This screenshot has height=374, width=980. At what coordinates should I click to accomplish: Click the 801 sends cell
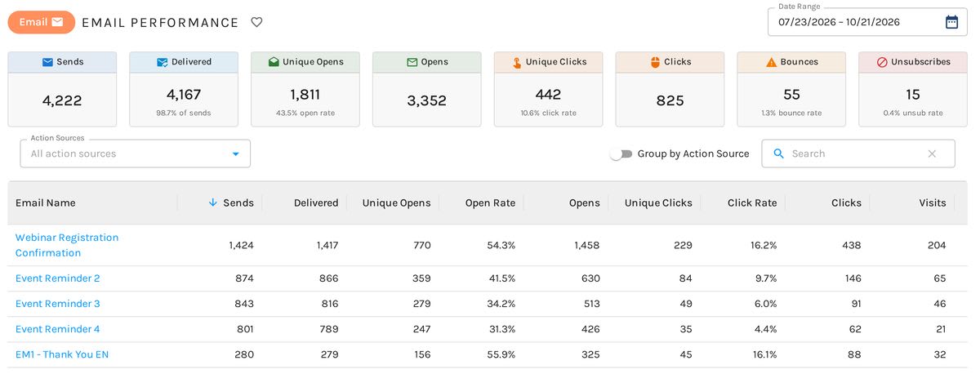(x=244, y=329)
